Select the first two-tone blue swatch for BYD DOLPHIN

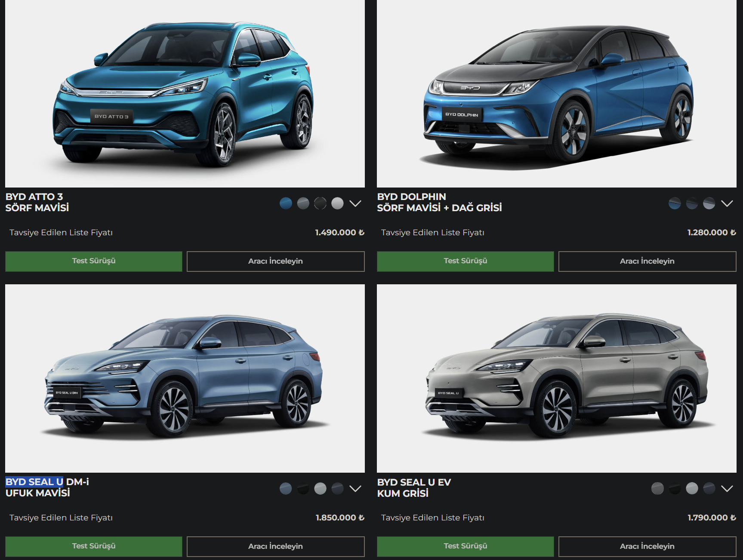tap(675, 203)
